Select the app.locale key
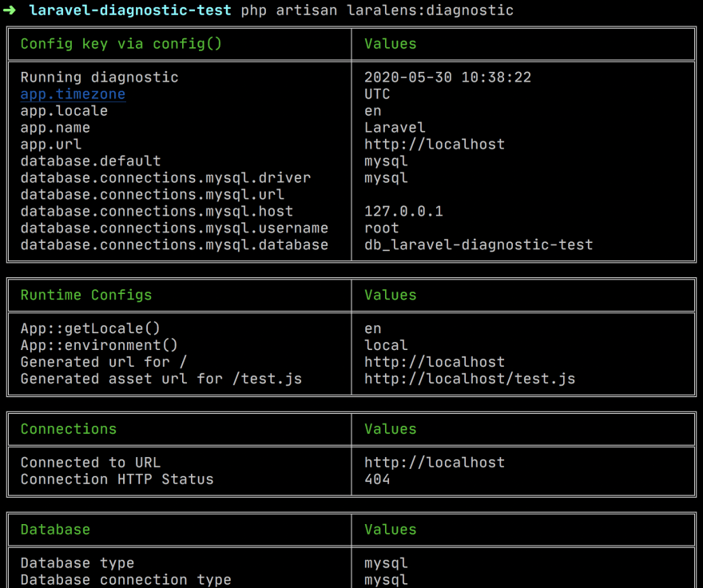Image resolution: width=703 pixels, height=588 pixels. tap(64, 111)
